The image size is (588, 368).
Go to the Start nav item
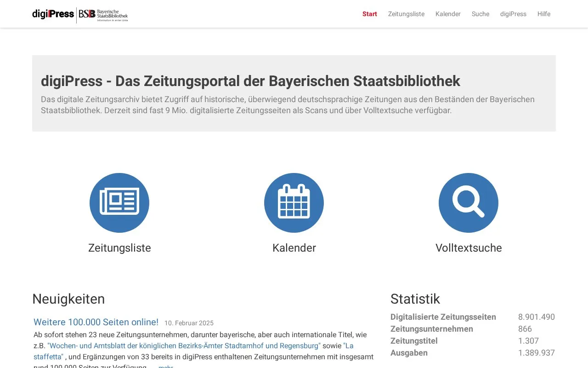tap(370, 14)
